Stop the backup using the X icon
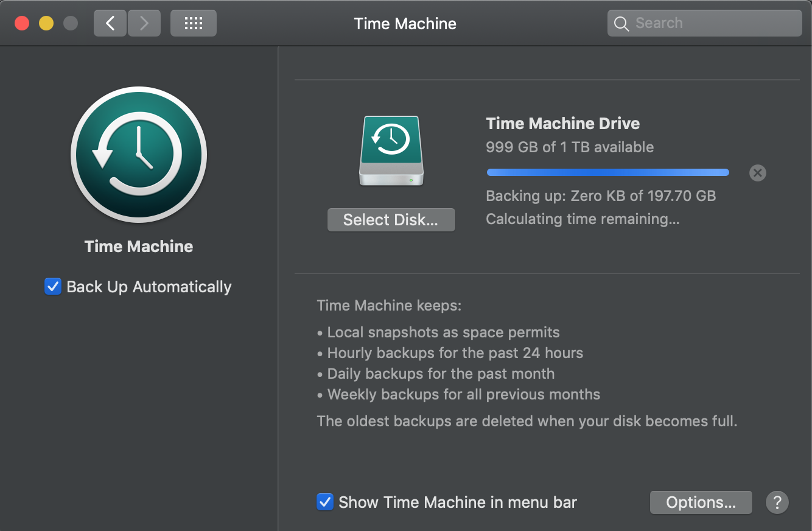 (757, 173)
